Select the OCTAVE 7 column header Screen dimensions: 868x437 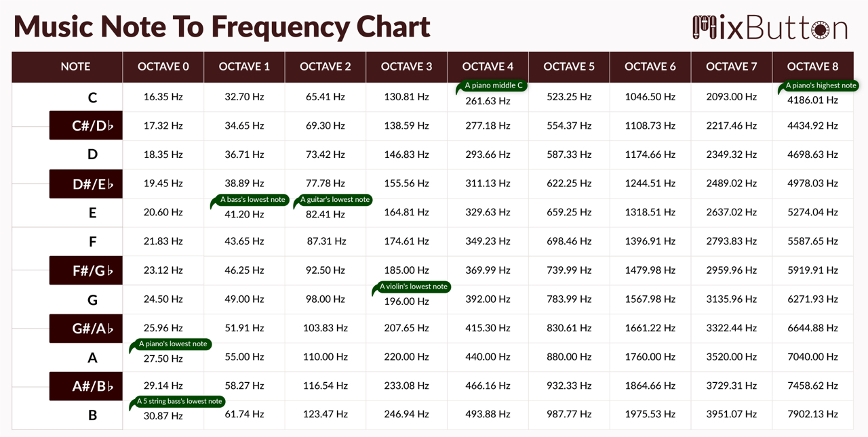pos(731,66)
